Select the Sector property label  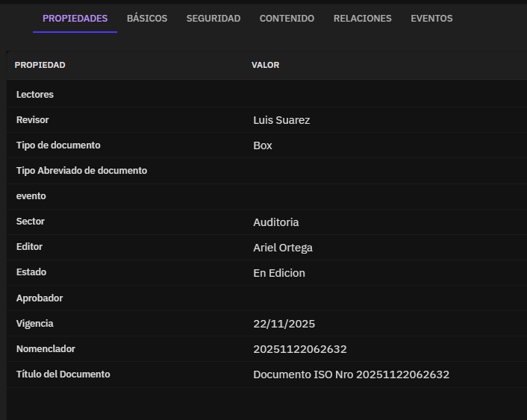click(31, 222)
